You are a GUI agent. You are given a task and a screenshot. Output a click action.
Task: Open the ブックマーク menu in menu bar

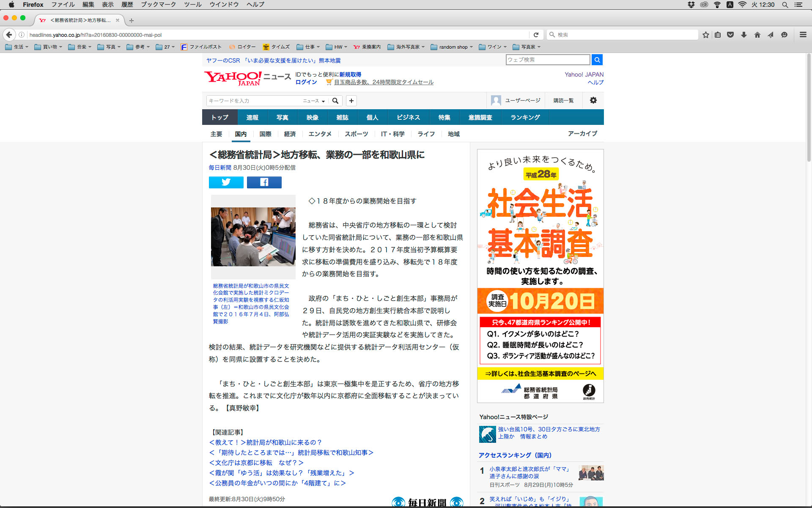(x=158, y=5)
